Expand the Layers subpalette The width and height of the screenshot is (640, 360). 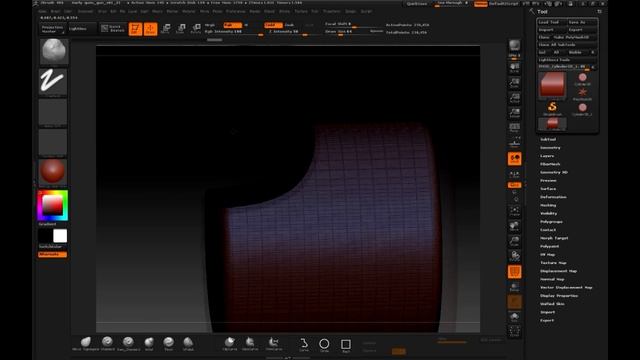[547, 156]
